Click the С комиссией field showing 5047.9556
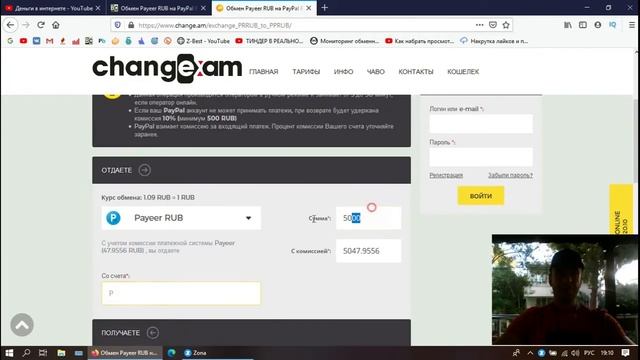The image size is (640, 360). tap(368, 251)
